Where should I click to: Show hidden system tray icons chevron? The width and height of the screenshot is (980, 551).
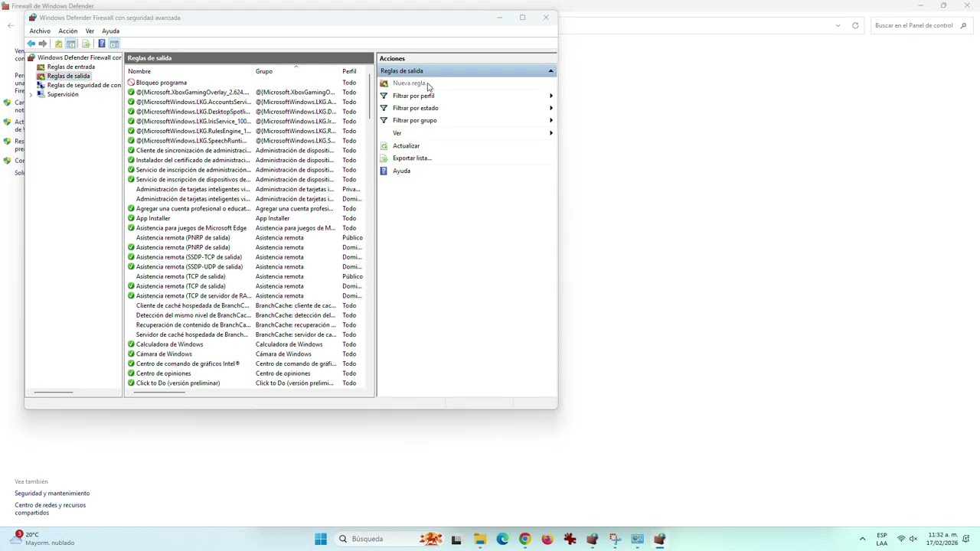(862, 539)
